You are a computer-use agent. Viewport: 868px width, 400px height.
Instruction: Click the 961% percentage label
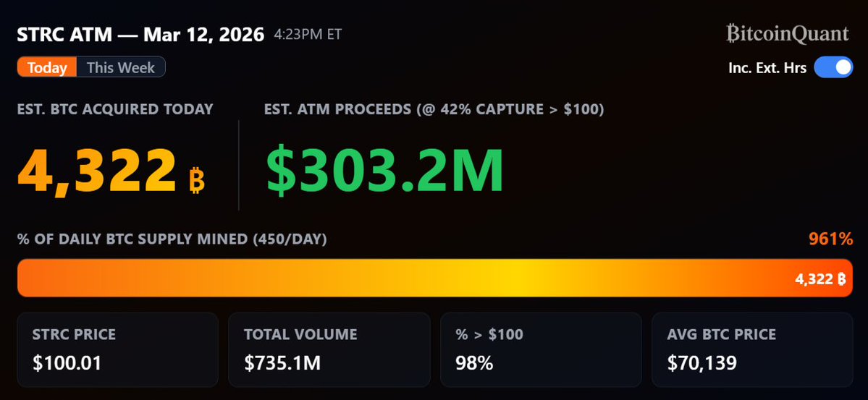coord(830,239)
